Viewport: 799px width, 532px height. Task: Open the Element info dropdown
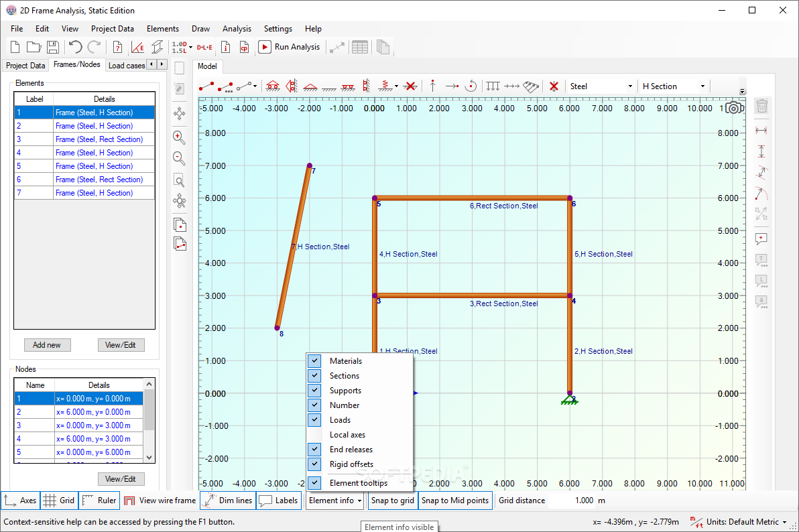coord(335,501)
